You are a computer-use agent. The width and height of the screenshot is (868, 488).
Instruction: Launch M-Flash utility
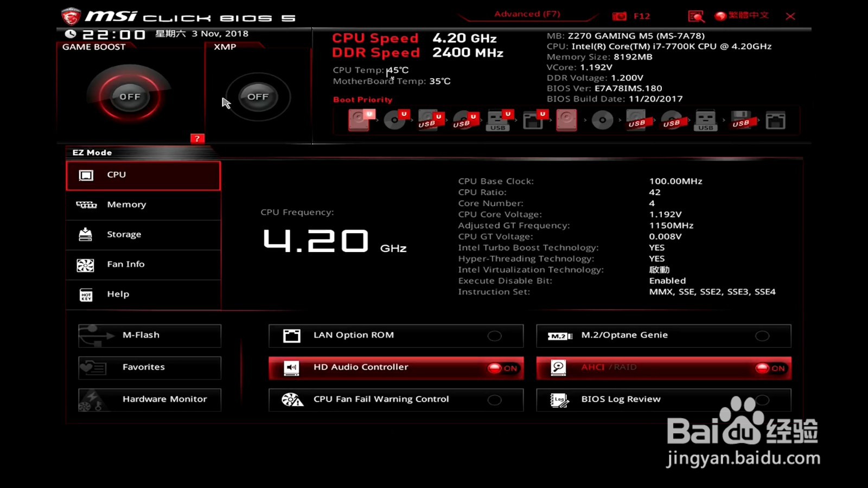[x=150, y=336]
